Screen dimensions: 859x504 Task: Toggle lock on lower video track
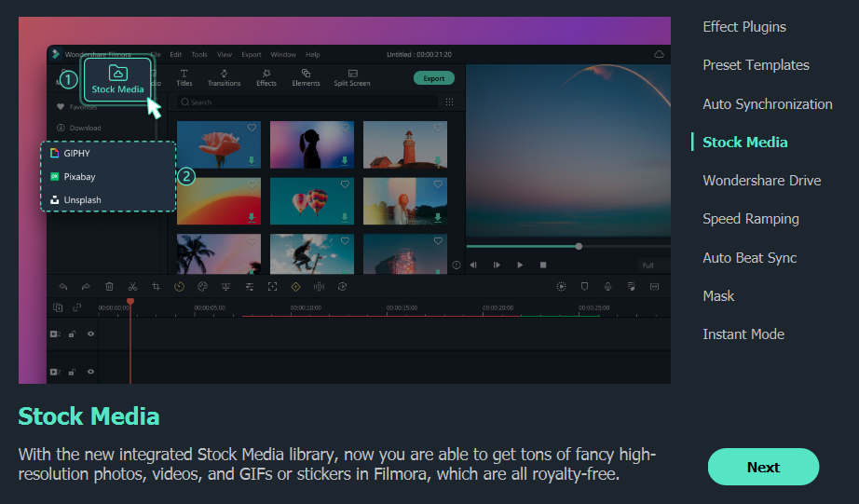tap(72, 373)
